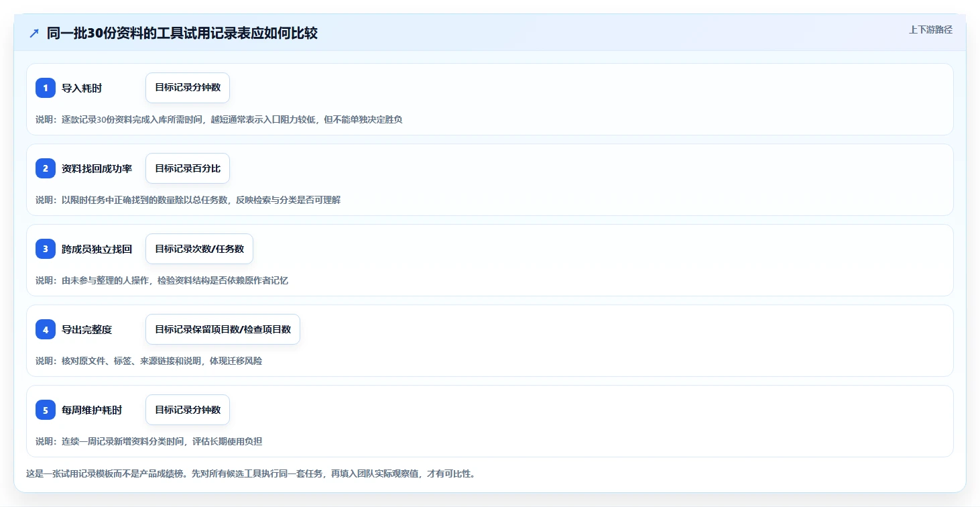980x507 pixels.
Task: Select the 导出完整度 label
Action: (86, 329)
